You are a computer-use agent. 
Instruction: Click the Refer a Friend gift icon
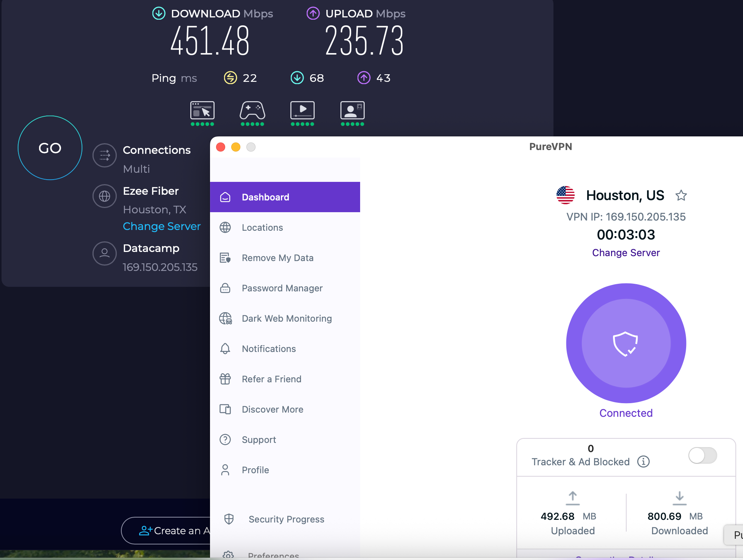tap(225, 379)
